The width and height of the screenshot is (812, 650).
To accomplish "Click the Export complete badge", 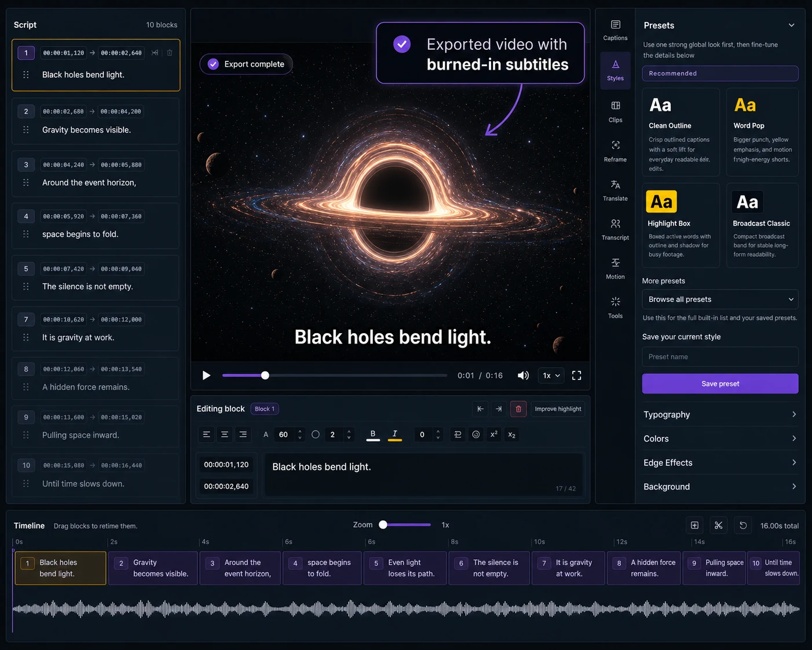I will coord(246,64).
